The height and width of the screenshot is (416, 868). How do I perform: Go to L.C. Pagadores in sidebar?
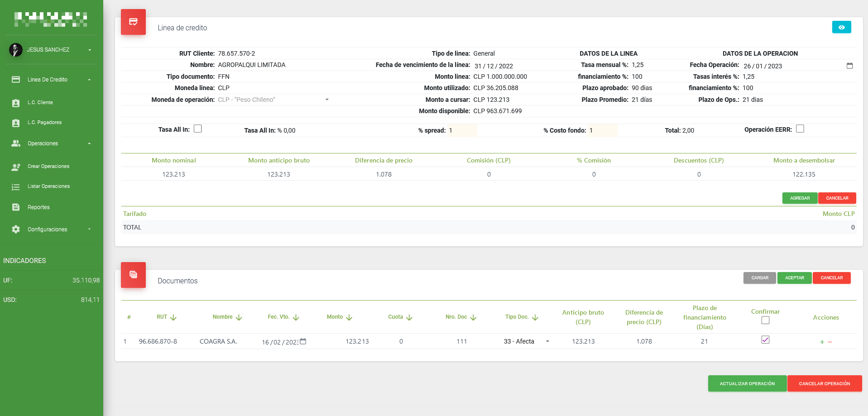[44, 123]
